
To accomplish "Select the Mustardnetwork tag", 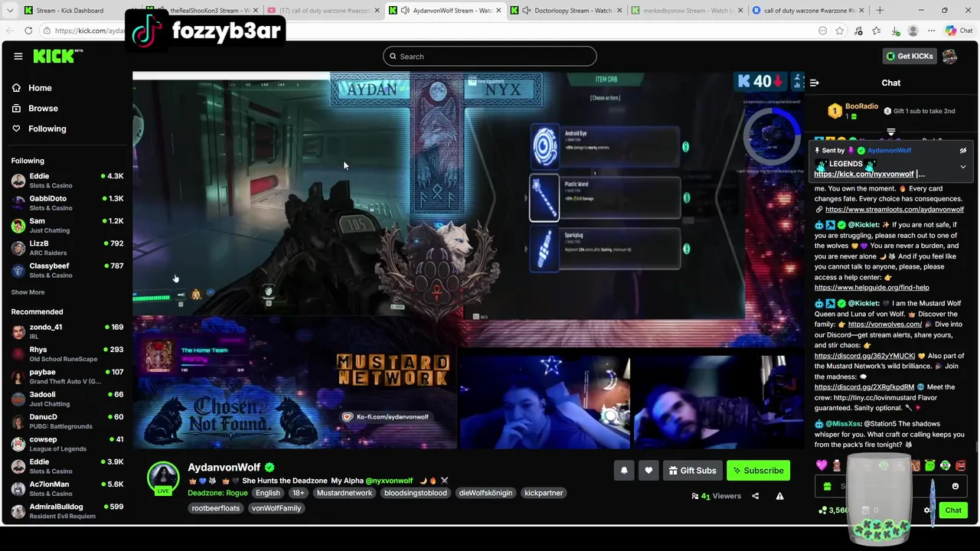I will 345,493.
